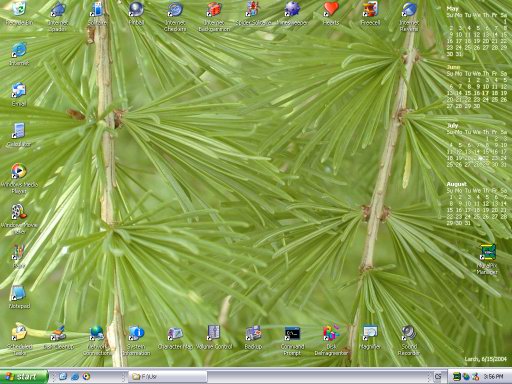The image size is (512, 384).
Task: Open the Disk Cleanup shortcut
Action: click(58, 337)
